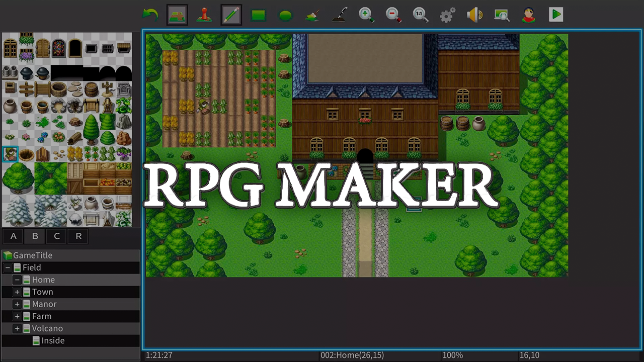The height and width of the screenshot is (362, 644).
Task: Select the Shadow Pen tool
Action: point(340,15)
